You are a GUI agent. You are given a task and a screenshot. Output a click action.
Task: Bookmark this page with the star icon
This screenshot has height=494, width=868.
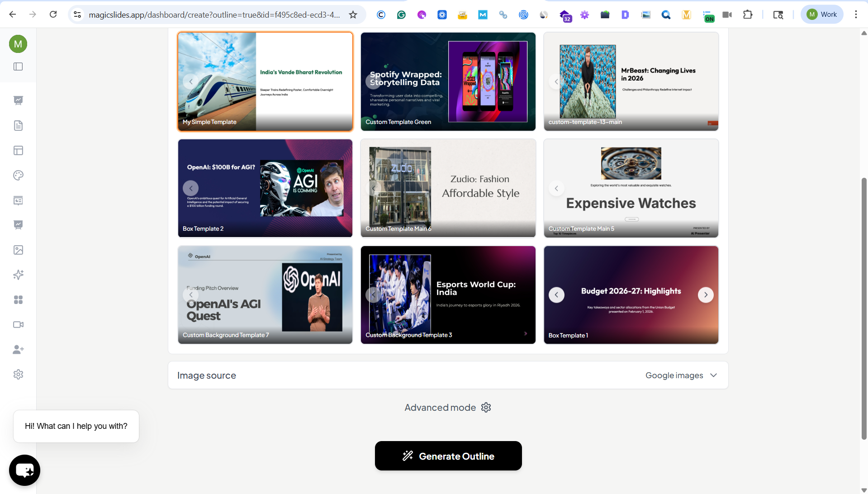click(x=353, y=14)
